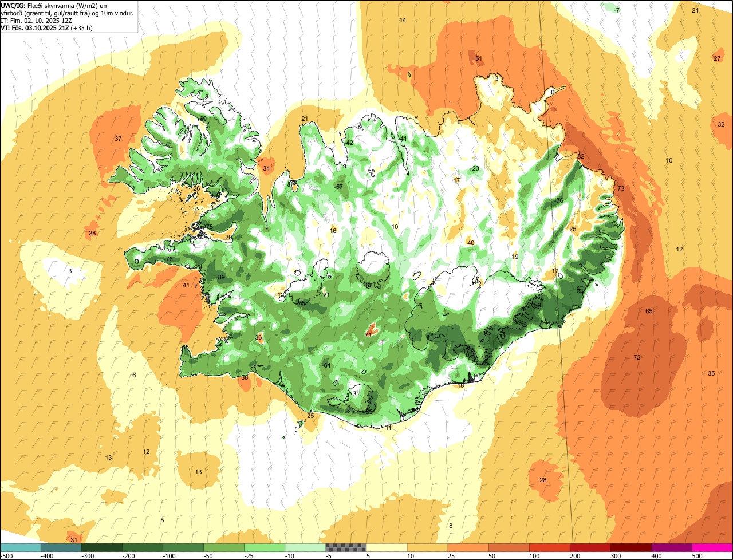
Task: Click the valid time 'VT: Fös. 03.10.2025 21Z'
Action: coord(35,27)
